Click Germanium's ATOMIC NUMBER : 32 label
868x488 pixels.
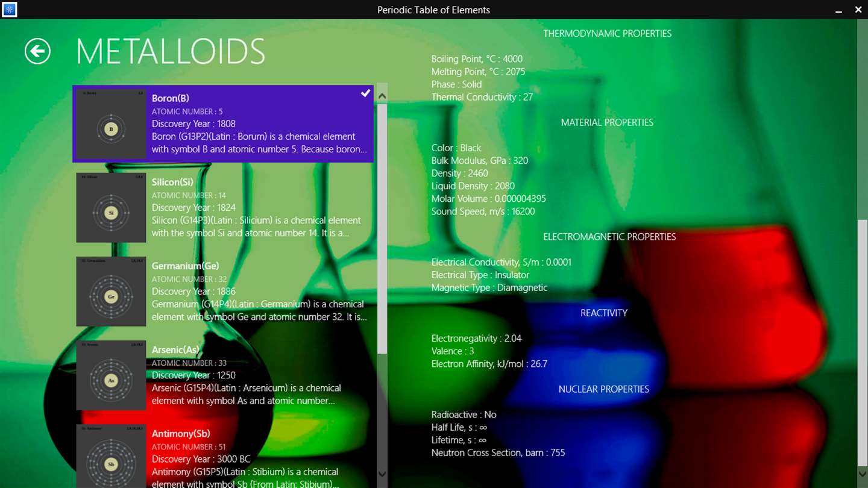189,279
